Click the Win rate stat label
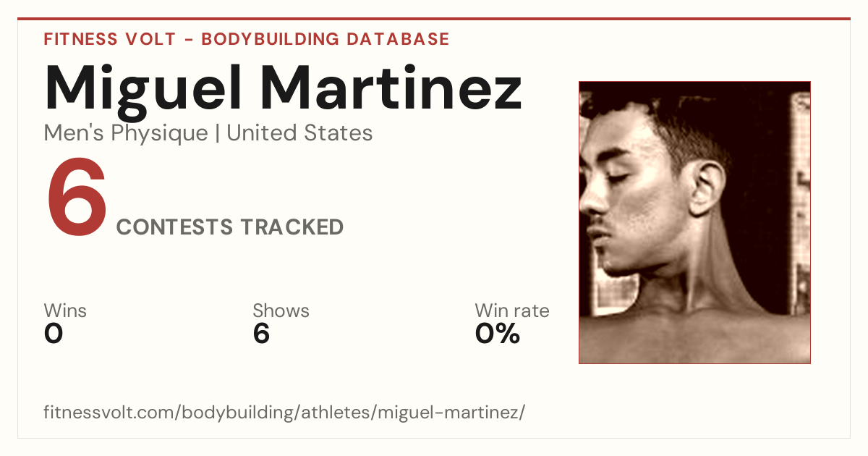 [512, 311]
